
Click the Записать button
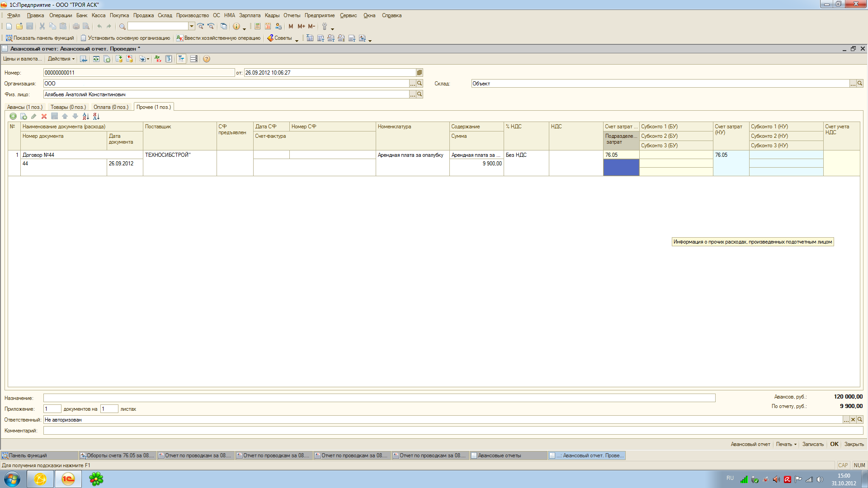(812, 444)
